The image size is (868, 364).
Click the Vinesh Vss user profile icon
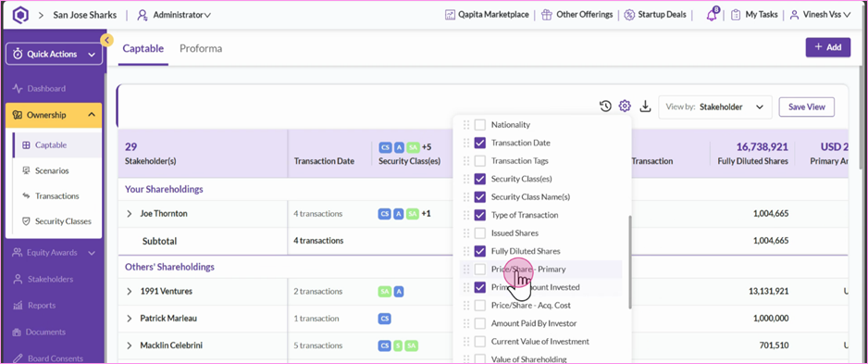(794, 15)
